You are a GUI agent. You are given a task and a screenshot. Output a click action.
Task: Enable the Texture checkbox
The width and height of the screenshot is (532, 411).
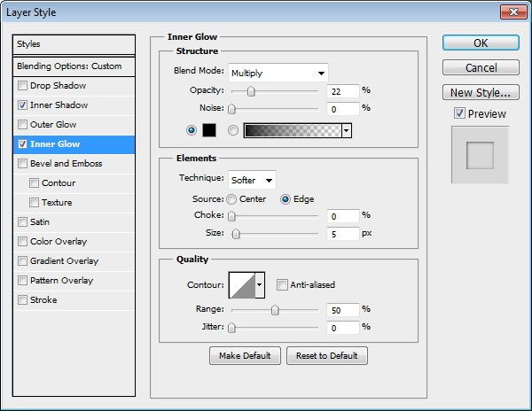(x=34, y=202)
